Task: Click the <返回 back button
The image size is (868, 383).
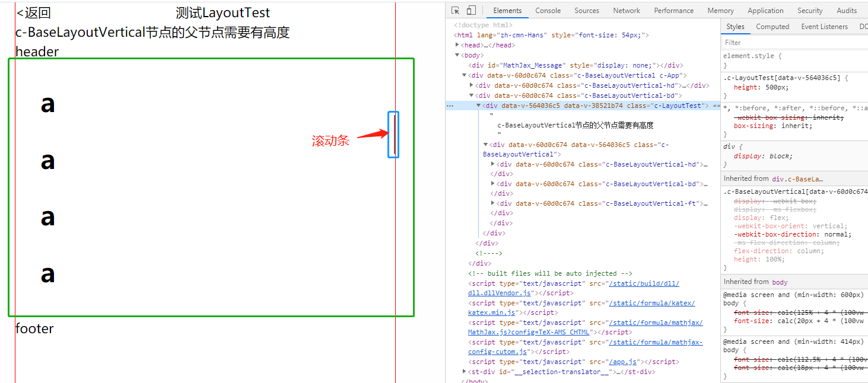Action: pyautogui.click(x=33, y=13)
